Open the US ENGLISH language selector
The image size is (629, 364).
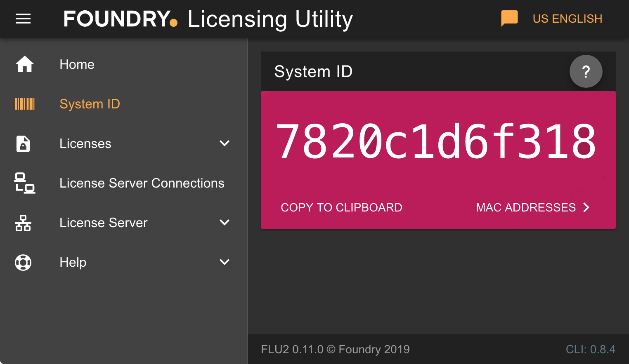pos(568,19)
